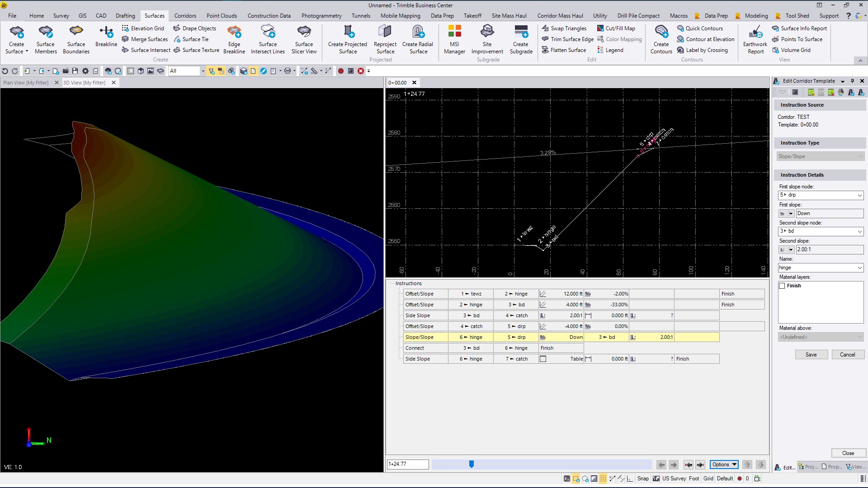Screen dimensions: 868x488
Task: Switch to the Plan View tab
Action: [26, 83]
